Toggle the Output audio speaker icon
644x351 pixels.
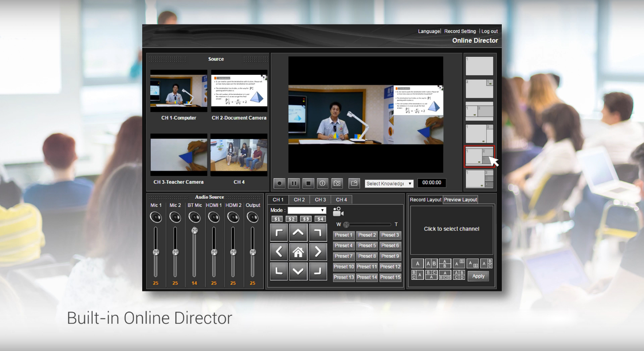[x=253, y=217]
